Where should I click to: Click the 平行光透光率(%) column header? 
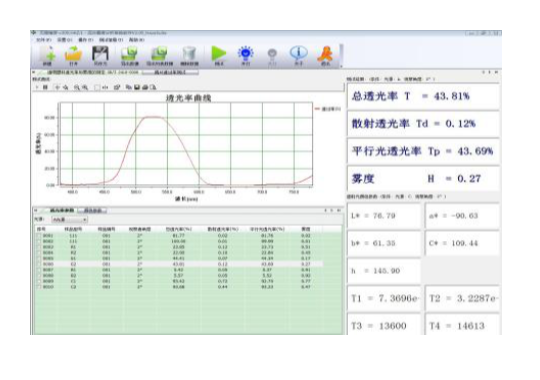267,229
